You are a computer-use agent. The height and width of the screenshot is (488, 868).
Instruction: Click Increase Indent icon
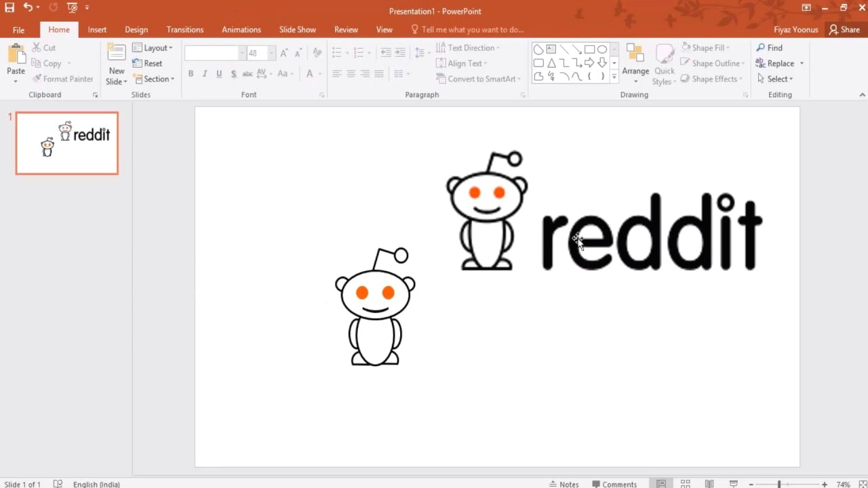pyautogui.click(x=400, y=53)
